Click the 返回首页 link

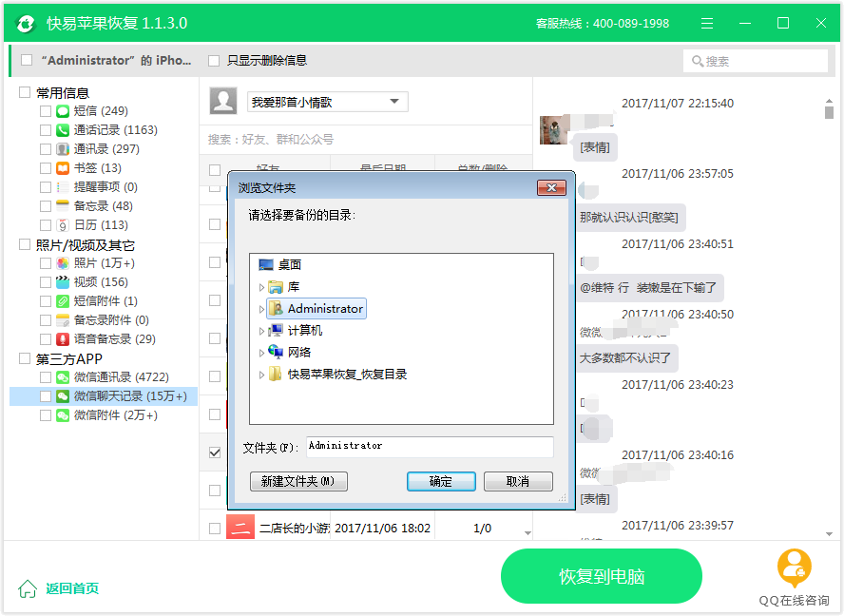point(72,588)
